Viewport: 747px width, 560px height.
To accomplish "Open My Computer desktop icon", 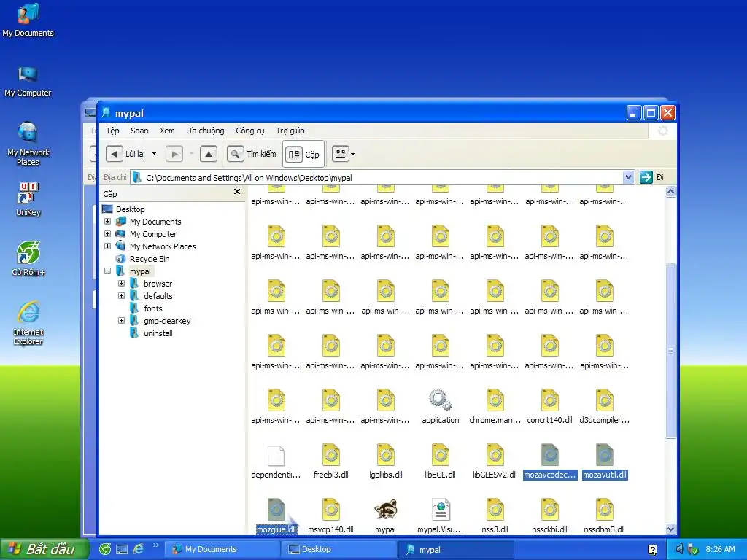I will 28,81.
